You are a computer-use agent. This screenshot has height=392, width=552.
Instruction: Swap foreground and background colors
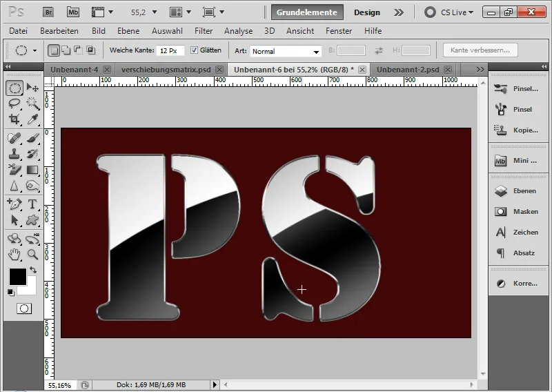click(x=33, y=270)
